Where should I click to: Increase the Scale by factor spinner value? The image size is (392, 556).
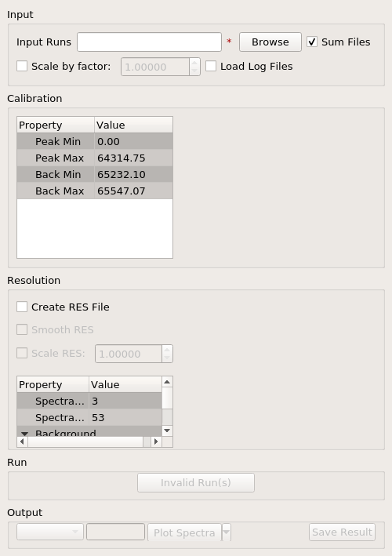pos(194,63)
